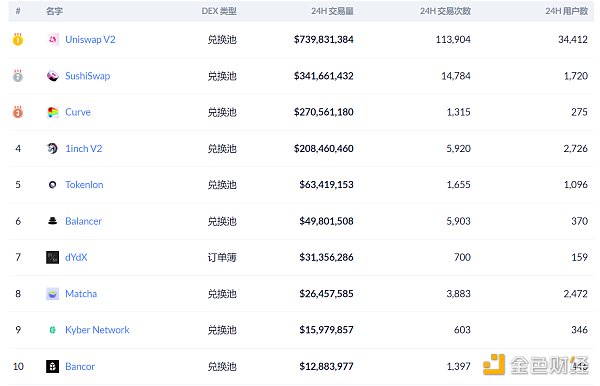Click the 1inch V2 unicorn icon
This screenshot has height=386, width=600.
[x=53, y=148]
